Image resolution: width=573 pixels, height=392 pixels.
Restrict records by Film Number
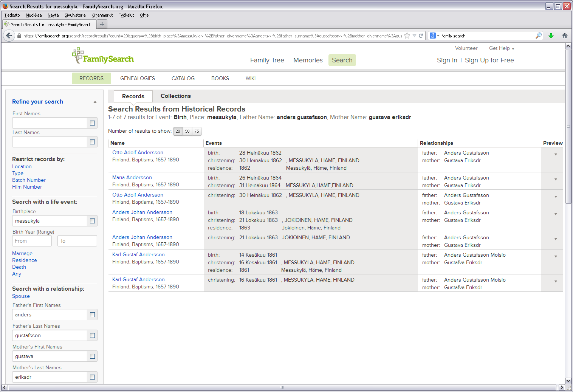[27, 187]
